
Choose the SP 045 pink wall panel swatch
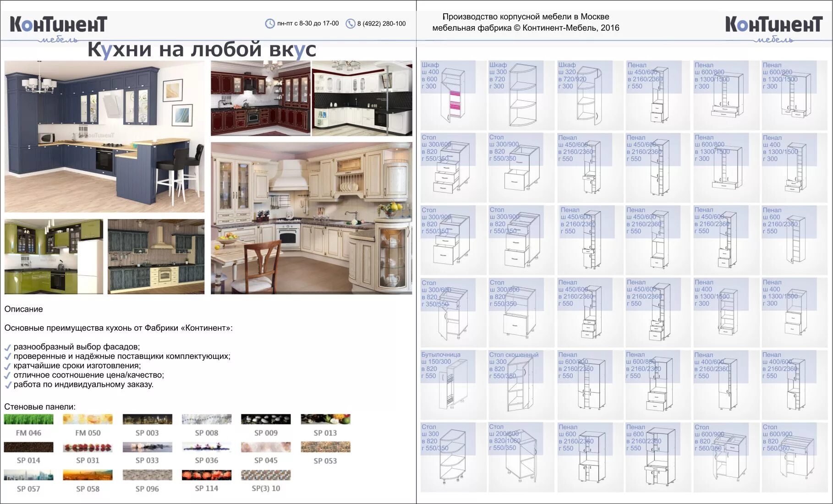[266, 447]
